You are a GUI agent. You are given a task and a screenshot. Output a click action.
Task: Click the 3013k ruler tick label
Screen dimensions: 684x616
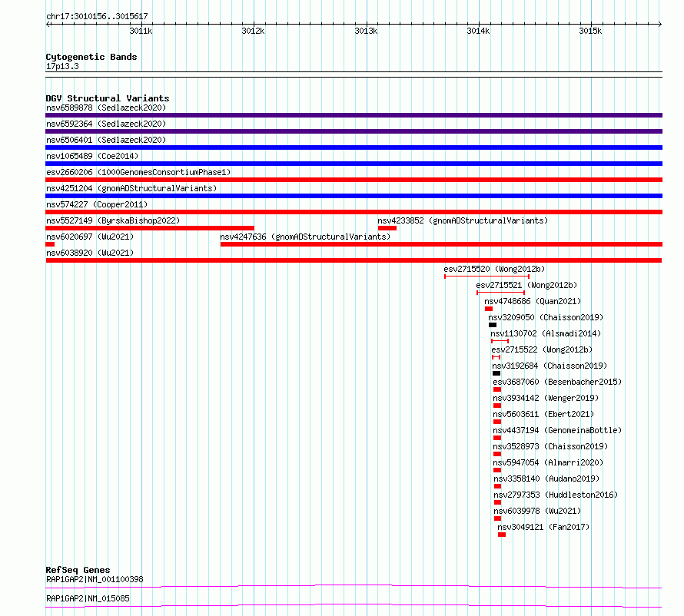366,31
